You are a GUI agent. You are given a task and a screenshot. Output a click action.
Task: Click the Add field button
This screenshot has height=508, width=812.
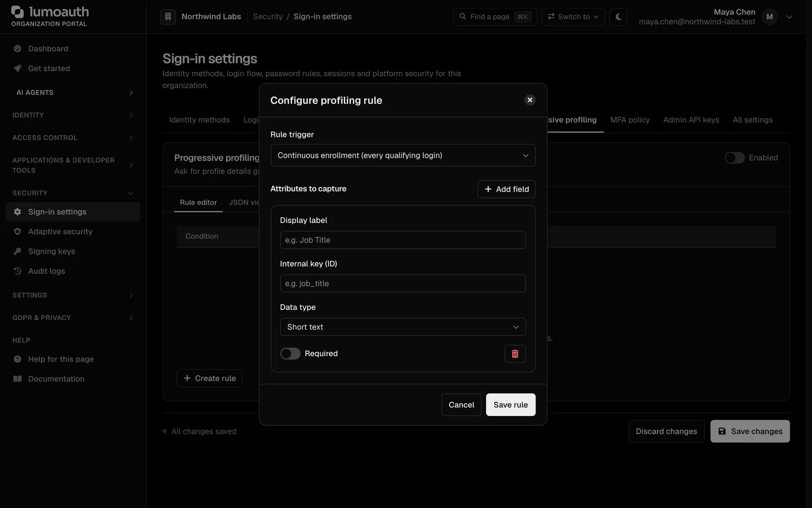[506, 189]
